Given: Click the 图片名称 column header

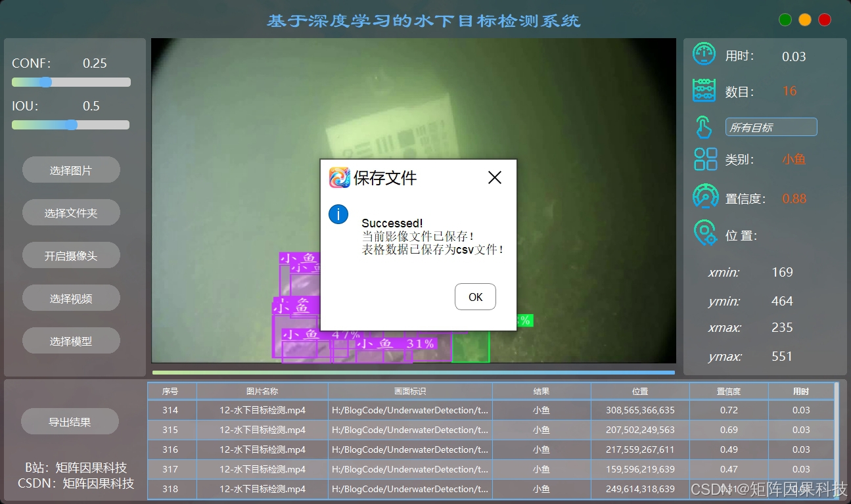Looking at the screenshot, I should point(262,391).
